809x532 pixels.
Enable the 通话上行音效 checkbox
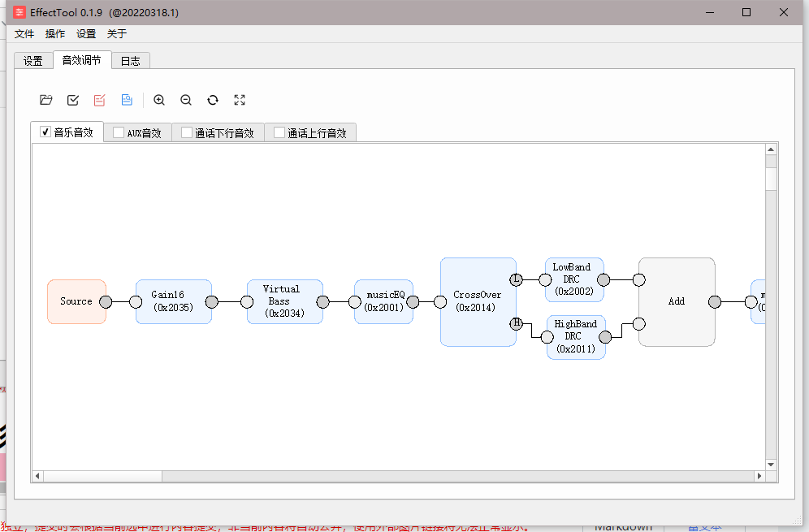pyautogui.click(x=279, y=132)
